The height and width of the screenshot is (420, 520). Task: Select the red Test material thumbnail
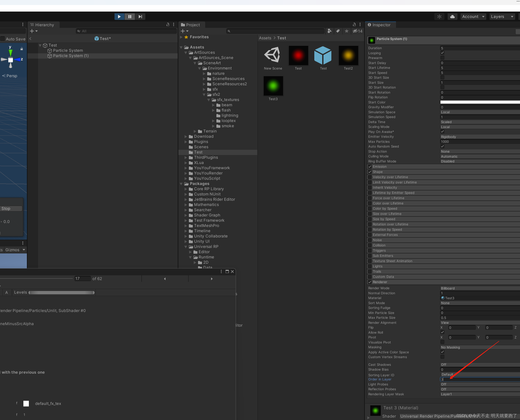click(x=298, y=55)
